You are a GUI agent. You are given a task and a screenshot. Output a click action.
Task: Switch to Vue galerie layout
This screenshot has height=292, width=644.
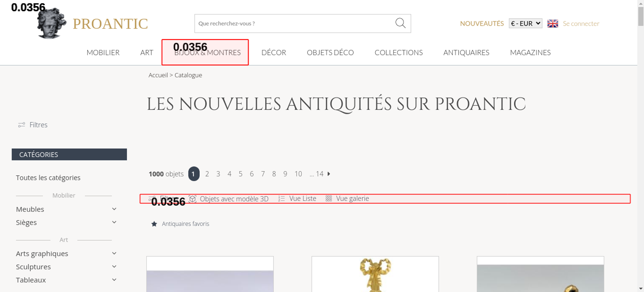[347, 199]
